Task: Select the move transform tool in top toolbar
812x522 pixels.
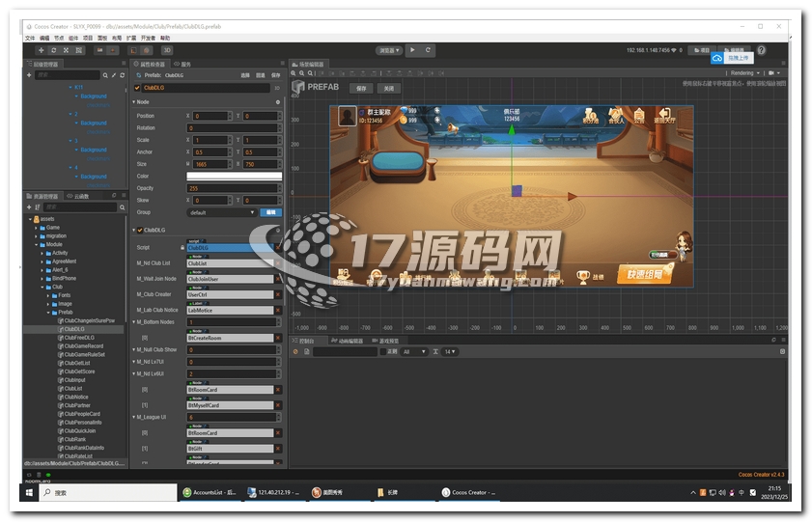Action: (x=41, y=50)
